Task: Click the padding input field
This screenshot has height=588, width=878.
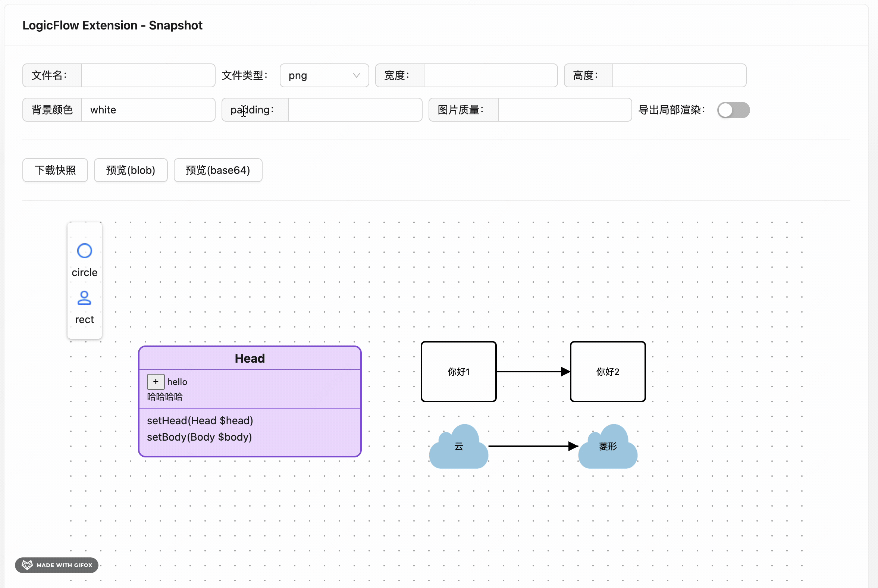Action: pos(355,110)
